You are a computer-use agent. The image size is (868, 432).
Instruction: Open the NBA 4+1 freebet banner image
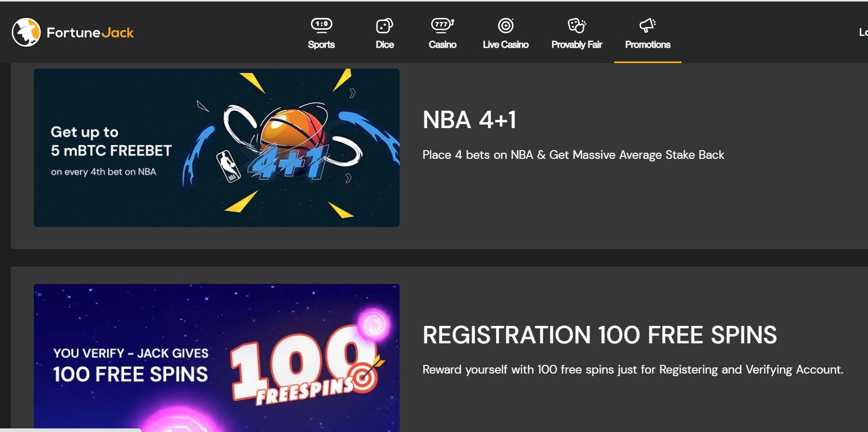(216, 148)
